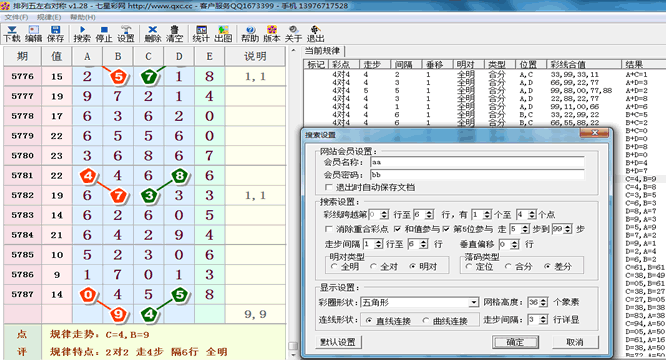The height and width of the screenshot is (360, 666).
Task: Click the 标记 column header
Action: (x=316, y=65)
